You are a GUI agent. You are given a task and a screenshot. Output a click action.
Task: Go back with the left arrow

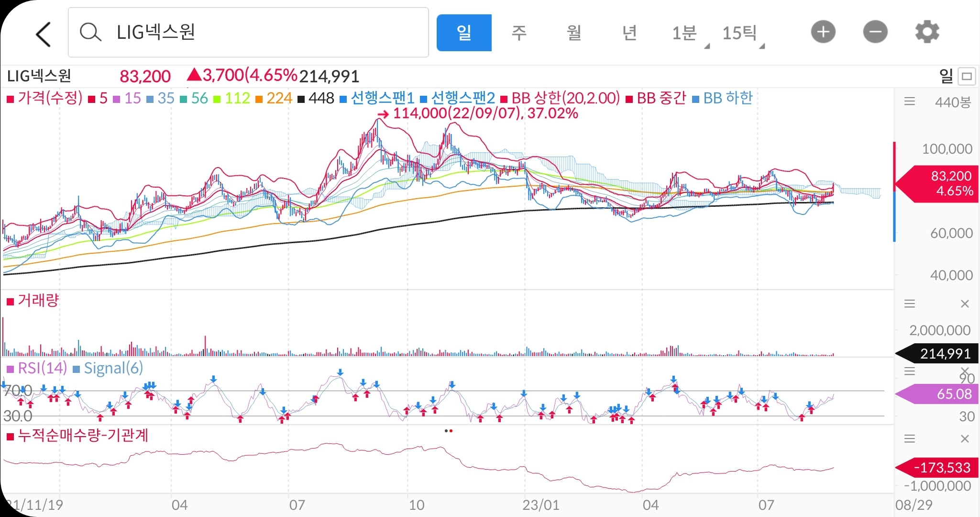(43, 34)
